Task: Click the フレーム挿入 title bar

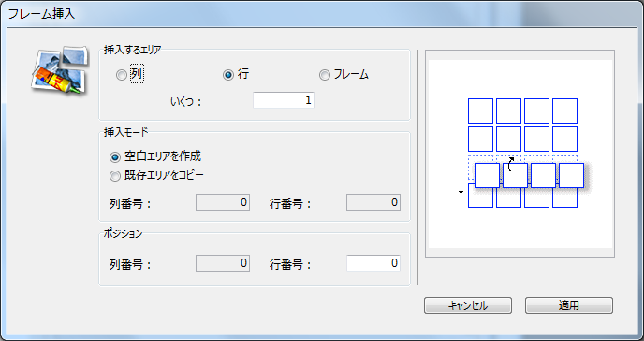Action: (x=322, y=14)
